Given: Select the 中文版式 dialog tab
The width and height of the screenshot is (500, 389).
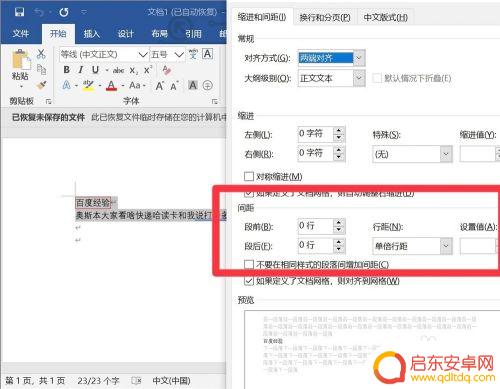Looking at the screenshot, I should coord(385,17).
